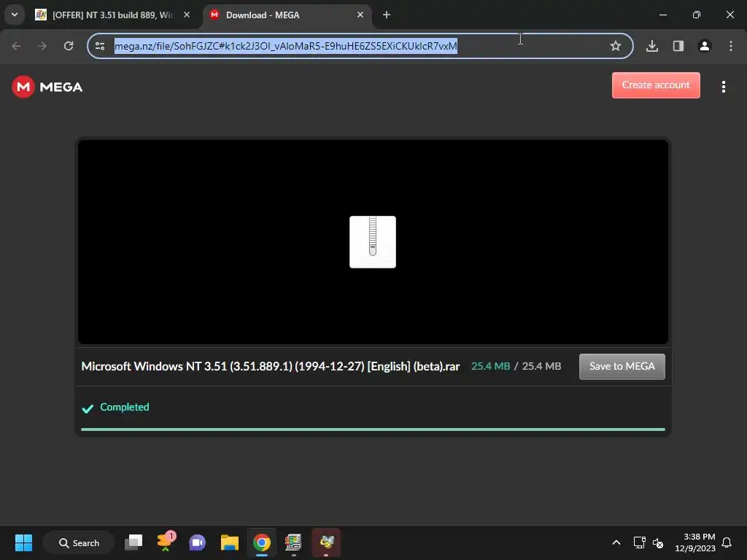
Task: Close the Download - MEGA tab
Action: click(360, 15)
